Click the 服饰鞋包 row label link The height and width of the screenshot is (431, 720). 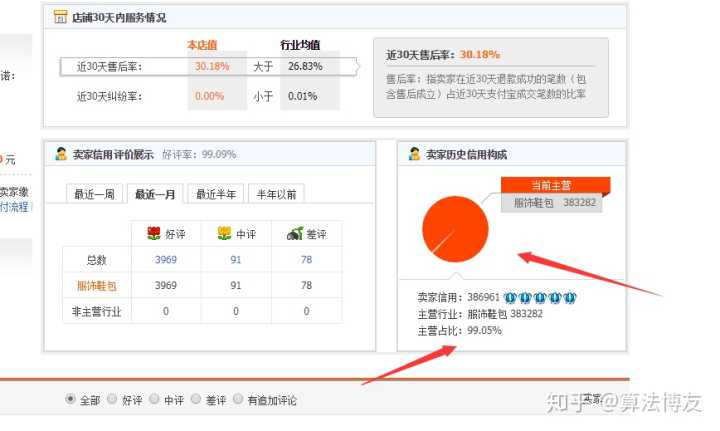96,285
